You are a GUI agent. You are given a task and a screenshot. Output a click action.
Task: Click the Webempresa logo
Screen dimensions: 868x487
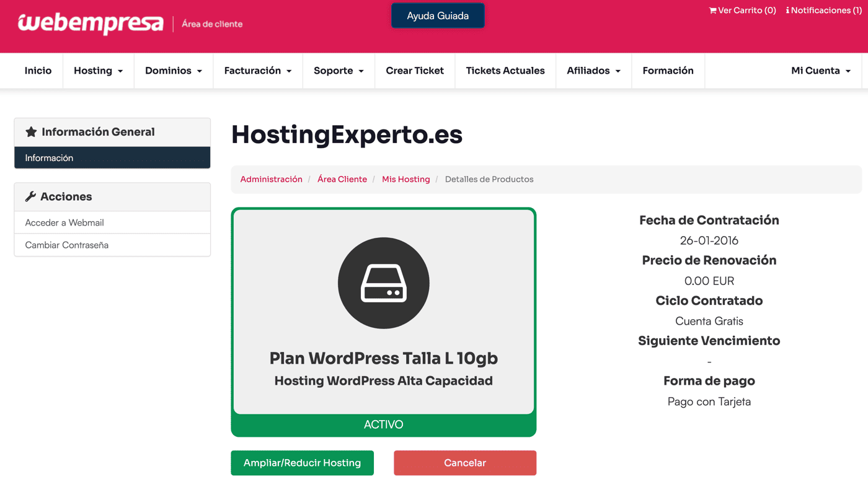click(91, 24)
